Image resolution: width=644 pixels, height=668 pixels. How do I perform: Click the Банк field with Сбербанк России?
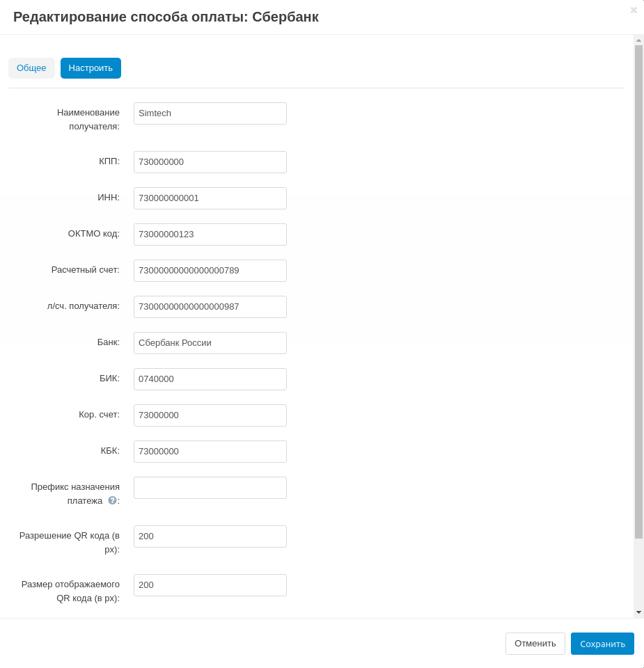[x=210, y=343]
